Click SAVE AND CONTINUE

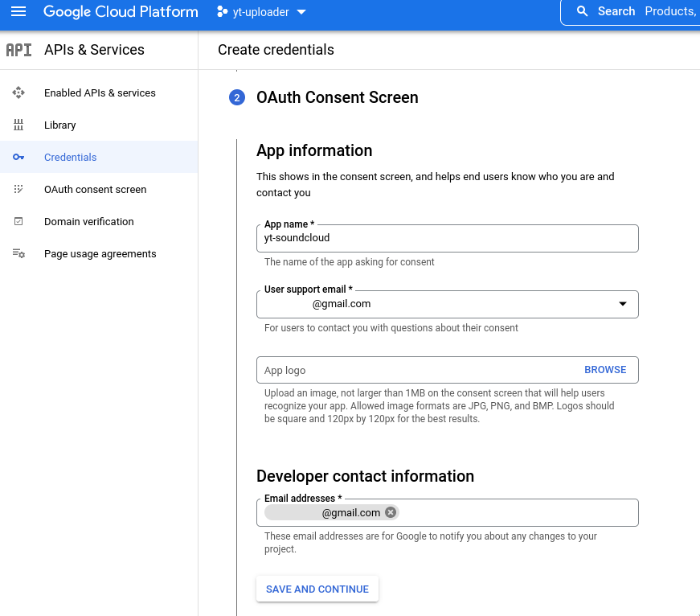point(317,589)
